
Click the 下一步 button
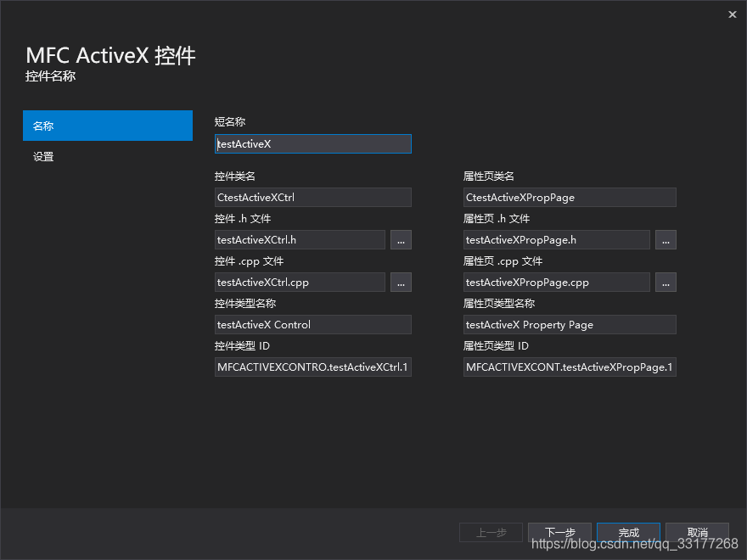click(x=559, y=533)
